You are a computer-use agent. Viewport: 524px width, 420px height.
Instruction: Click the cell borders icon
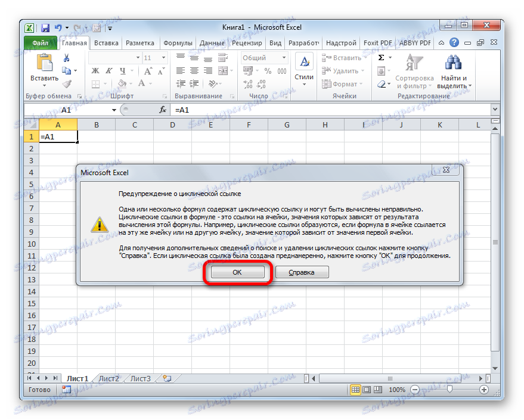pos(95,83)
